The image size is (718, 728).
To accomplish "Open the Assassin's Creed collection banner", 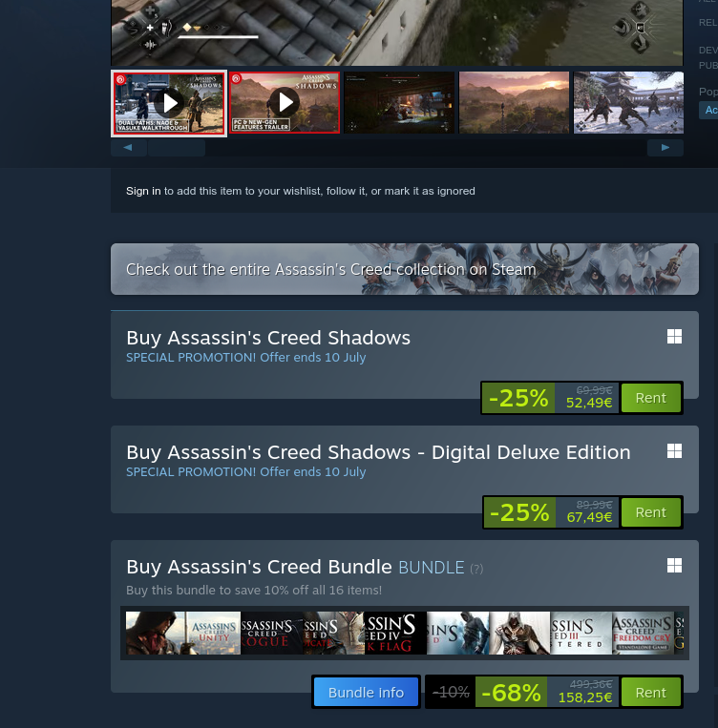I will coord(404,269).
